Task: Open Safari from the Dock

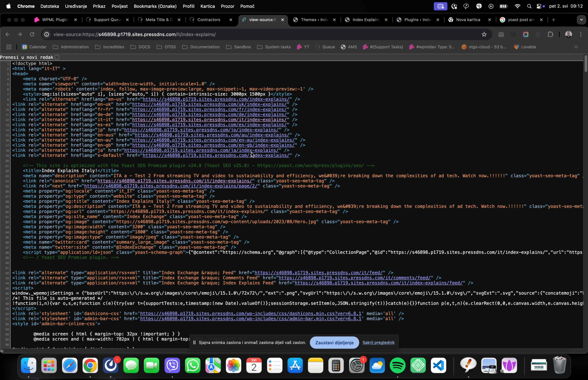Action: click(70, 365)
